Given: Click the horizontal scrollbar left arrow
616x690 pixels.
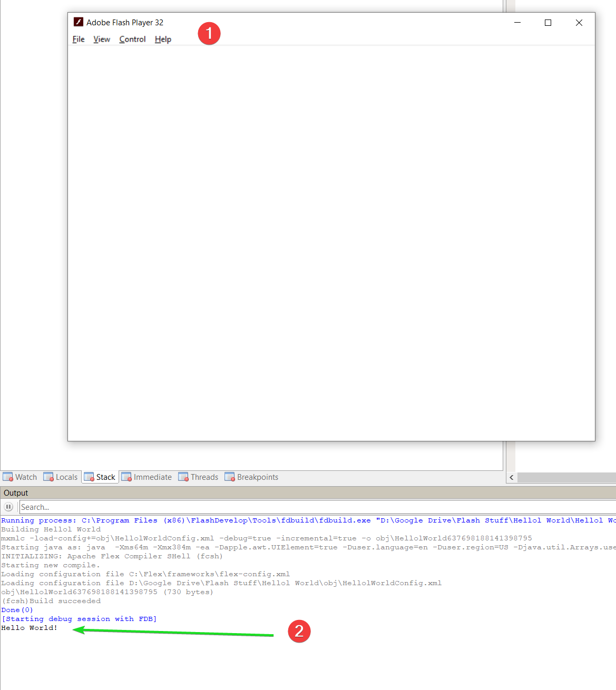Looking at the screenshot, I should pyautogui.click(x=512, y=477).
